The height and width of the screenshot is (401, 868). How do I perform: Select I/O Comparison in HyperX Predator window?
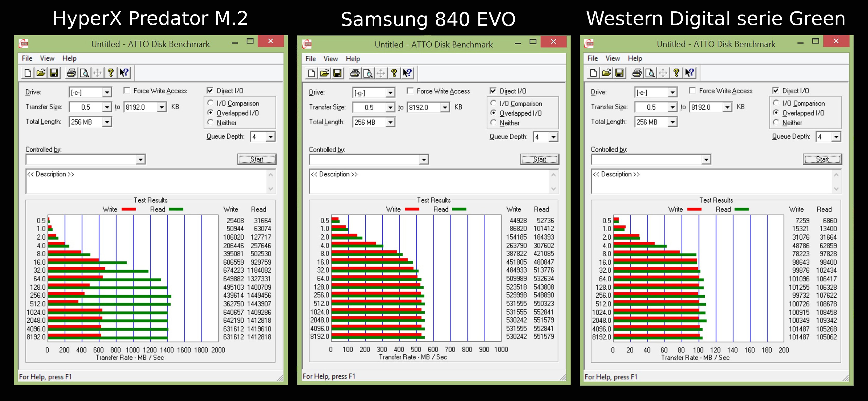(210, 103)
